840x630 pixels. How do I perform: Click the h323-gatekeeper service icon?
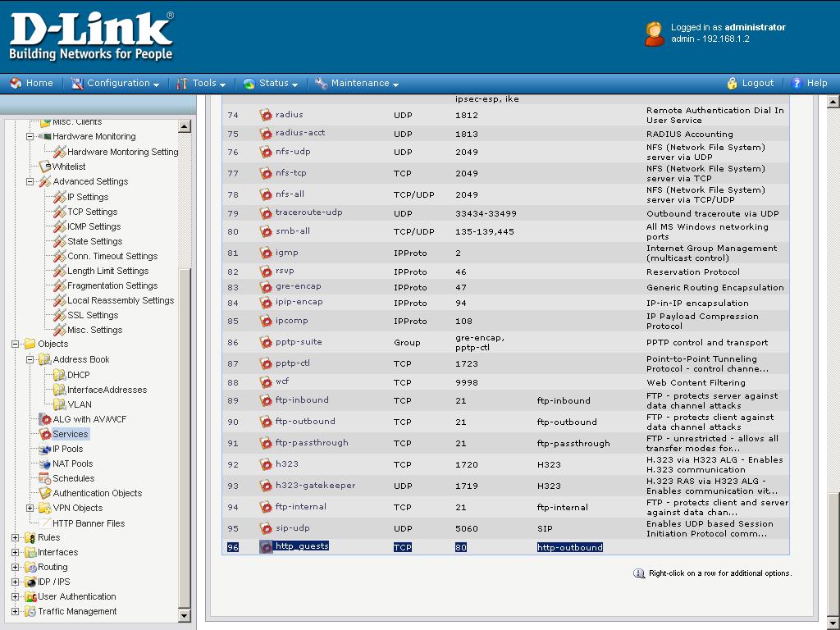coord(266,486)
